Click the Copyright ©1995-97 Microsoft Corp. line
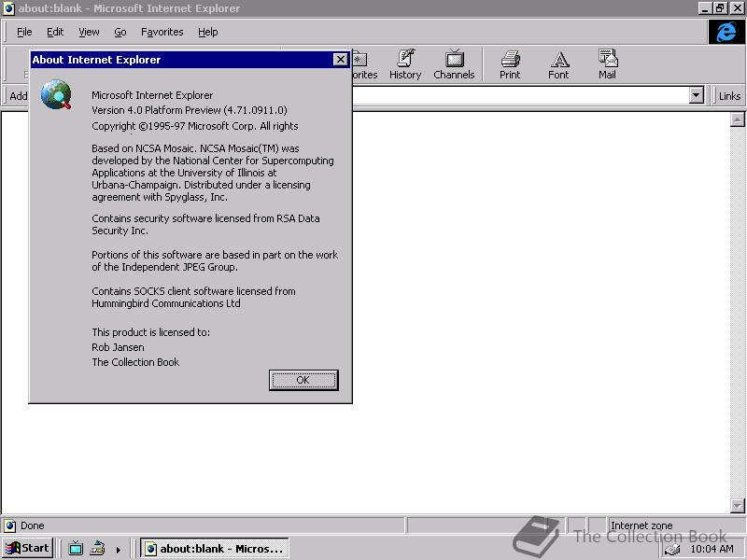Viewport: 747px width, 560px height. tap(195, 126)
